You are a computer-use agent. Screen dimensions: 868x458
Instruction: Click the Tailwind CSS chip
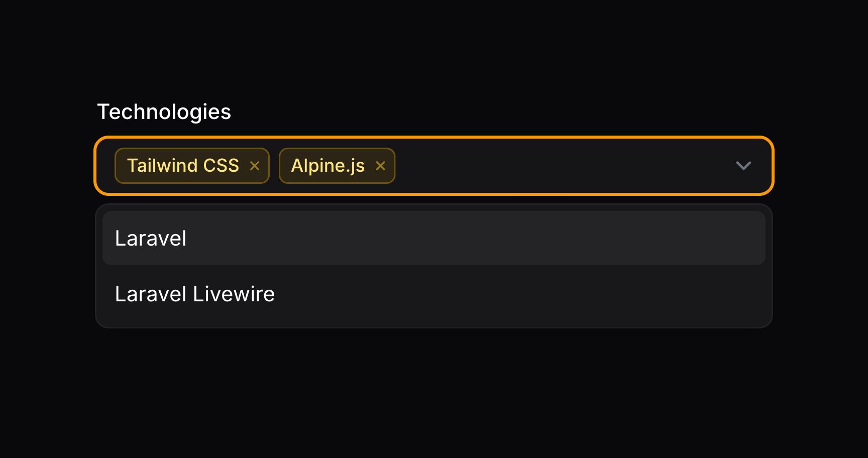tap(183, 166)
